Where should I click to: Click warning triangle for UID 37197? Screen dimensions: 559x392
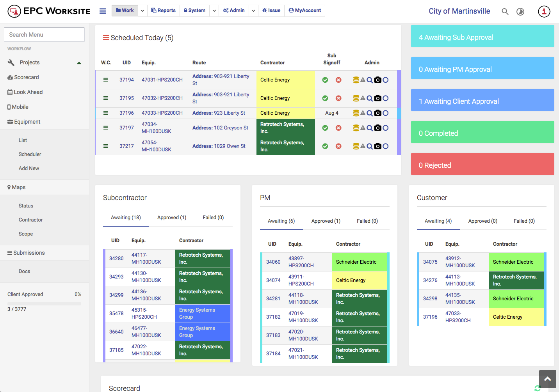363,128
